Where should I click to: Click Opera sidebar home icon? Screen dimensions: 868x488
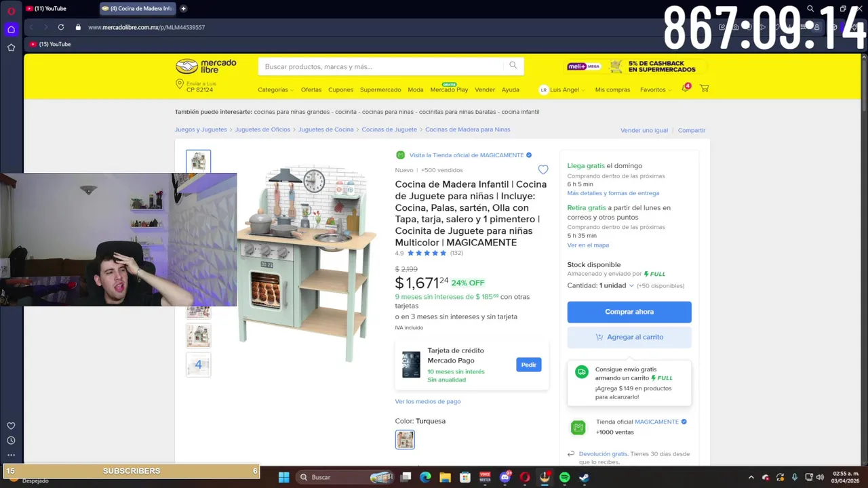(x=11, y=29)
